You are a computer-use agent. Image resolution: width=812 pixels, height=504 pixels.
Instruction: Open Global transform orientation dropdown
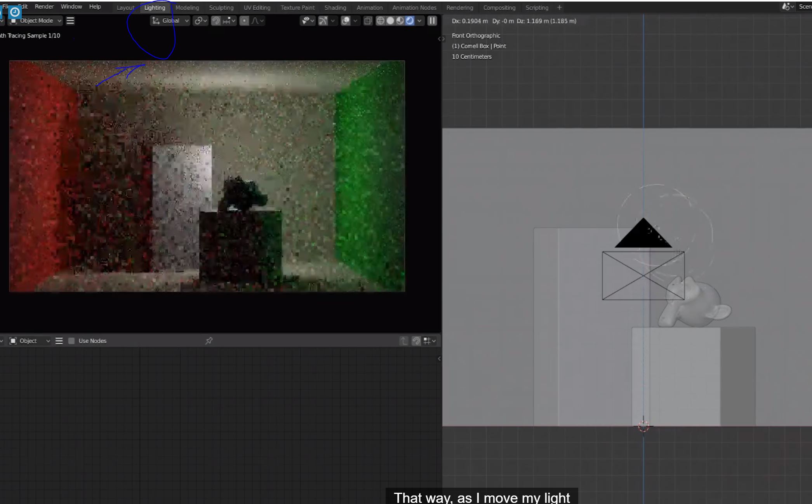pos(170,21)
